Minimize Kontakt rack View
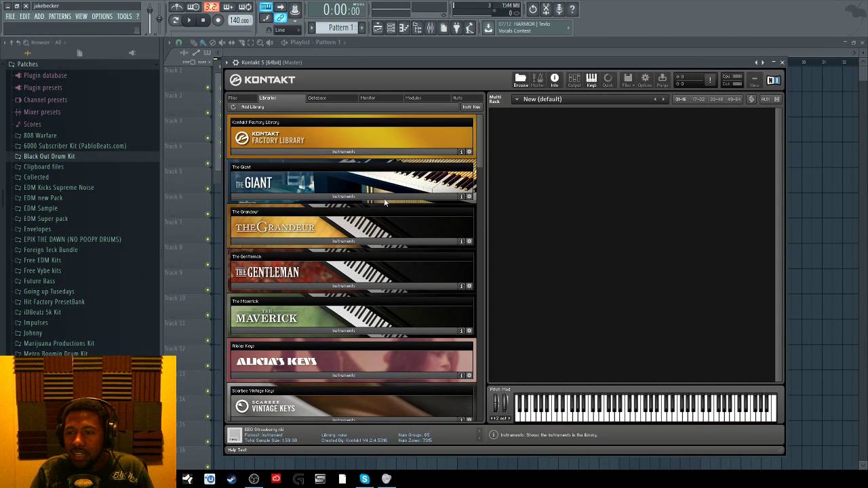Image resolution: width=868 pixels, height=488 pixels. coord(754,81)
